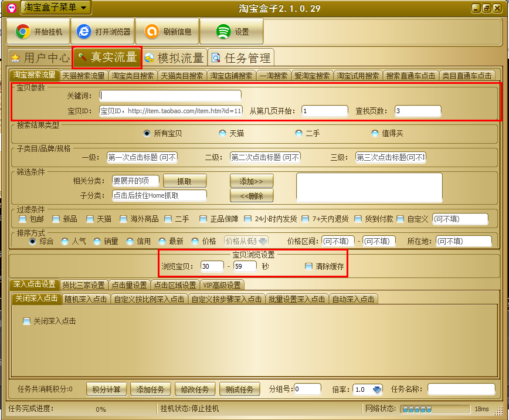Open the VIP高级设置 tab
The image size is (509, 420).
point(222,285)
